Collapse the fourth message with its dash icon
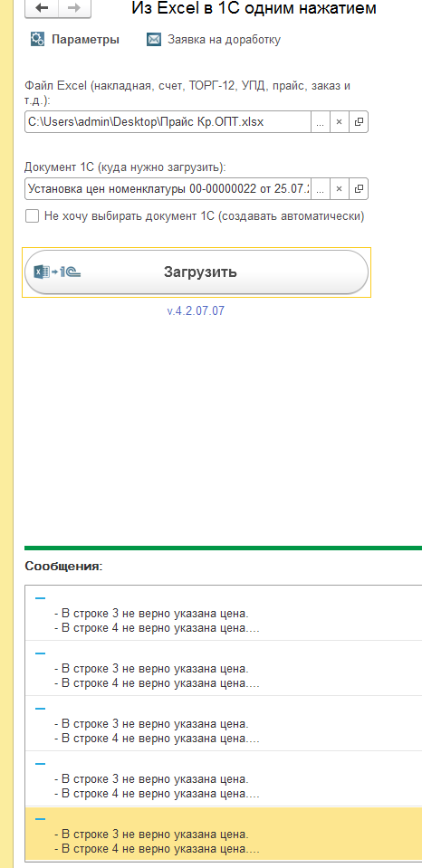Image resolution: width=422 pixels, height=868 pixels. click(40, 763)
